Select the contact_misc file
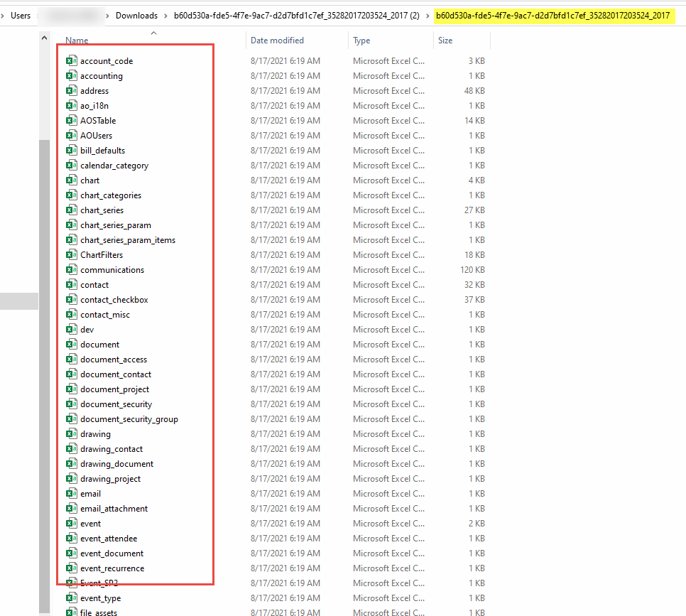This screenshot has height=616, width=686. pyautogui.click(x=105, y=314)
